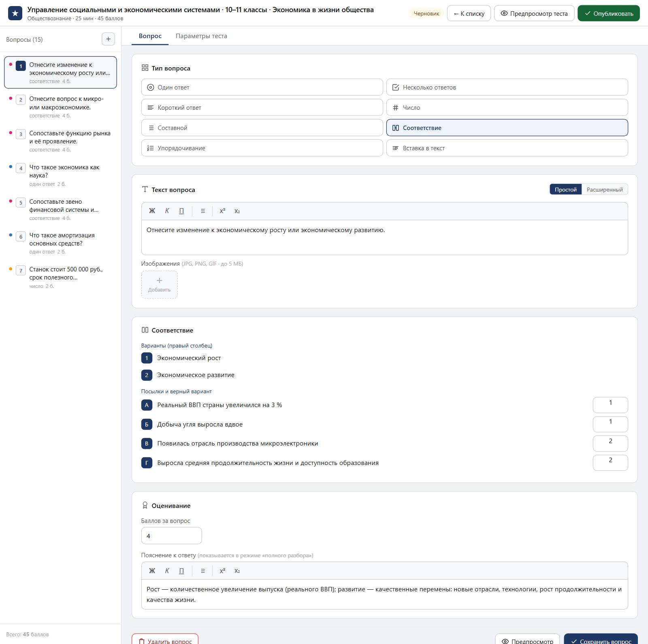Toggle underline in question text editor

pos(181,211)
